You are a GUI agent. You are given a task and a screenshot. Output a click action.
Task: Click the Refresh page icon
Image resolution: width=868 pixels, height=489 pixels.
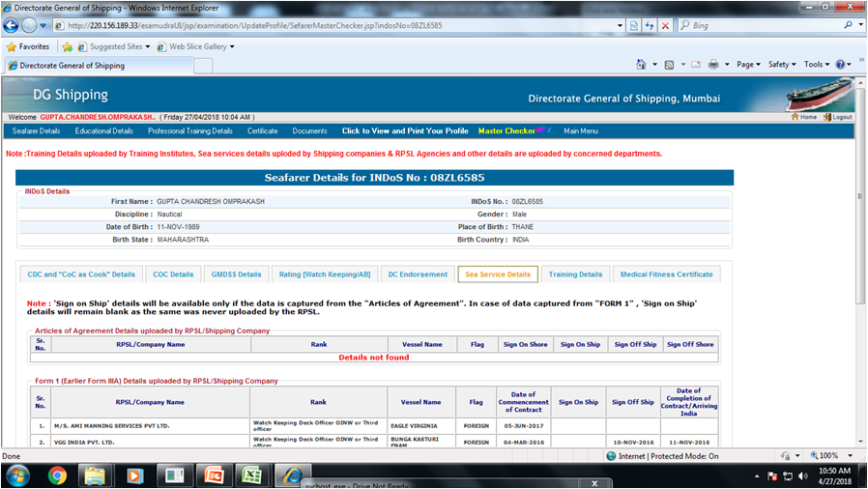[x=649, y=25]
